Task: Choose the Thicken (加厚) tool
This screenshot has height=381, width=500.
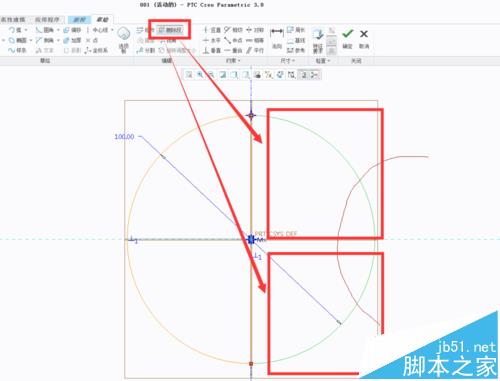Action: click(72, 40)
